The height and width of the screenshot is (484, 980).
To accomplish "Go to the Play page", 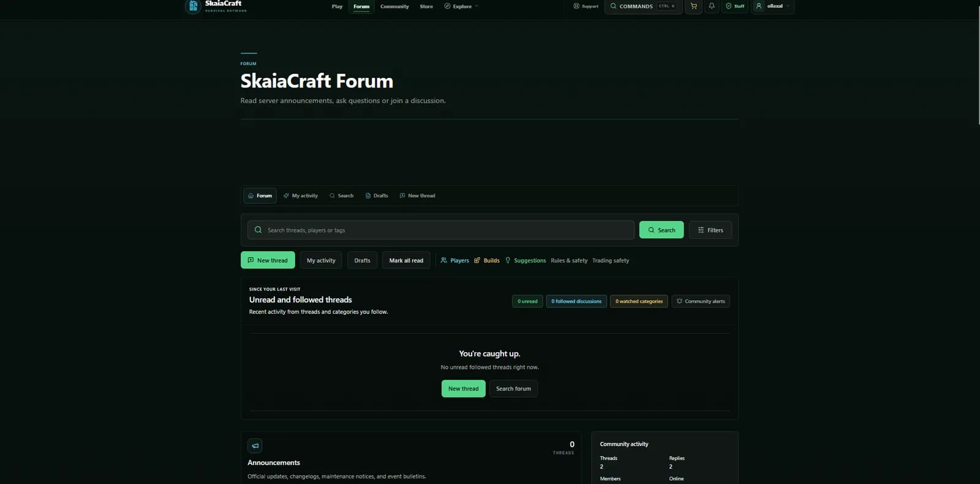I will pyautogui.click(x=337, y=6).
